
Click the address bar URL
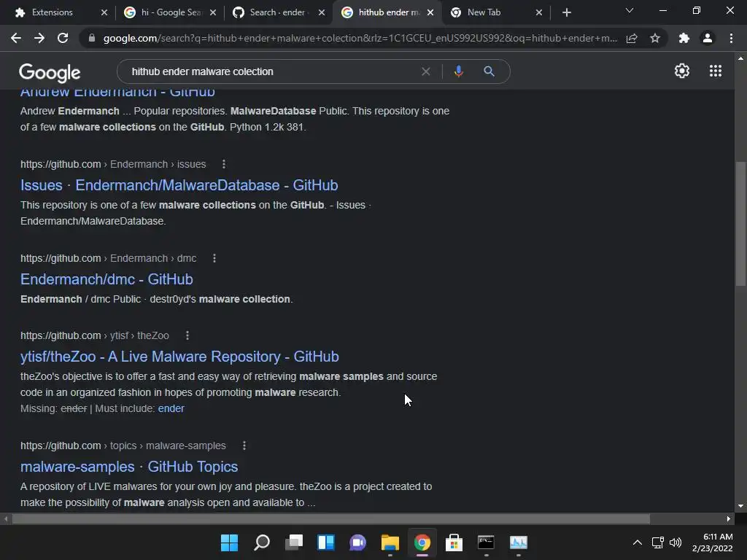tap(360, 38)
